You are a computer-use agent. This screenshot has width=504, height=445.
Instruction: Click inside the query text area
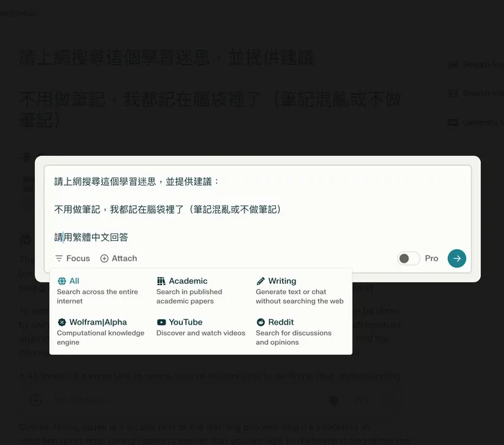257,209
